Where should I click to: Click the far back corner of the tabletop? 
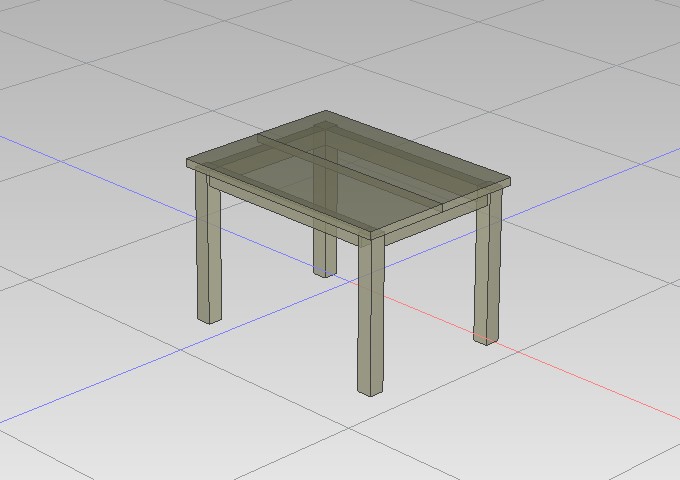325,112
